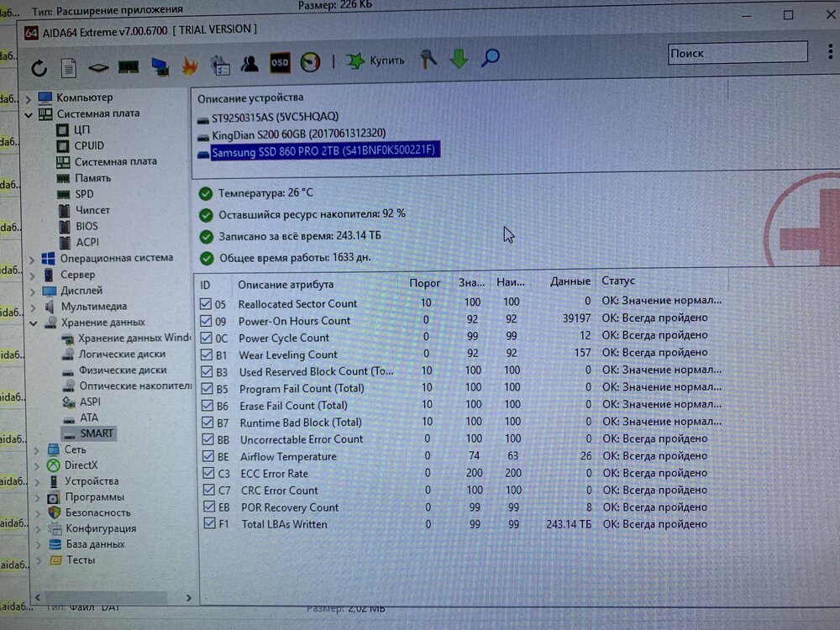Open the BIOS page in the sidebar
The height and width of the screenshot is (630, 840).
point(87,226)
